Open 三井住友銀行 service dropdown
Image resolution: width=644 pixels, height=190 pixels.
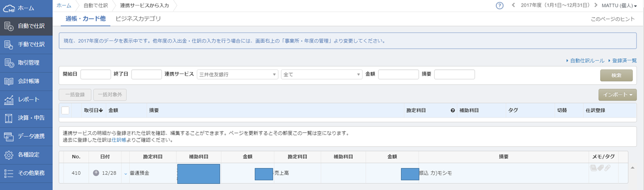[x=237, y=74]
